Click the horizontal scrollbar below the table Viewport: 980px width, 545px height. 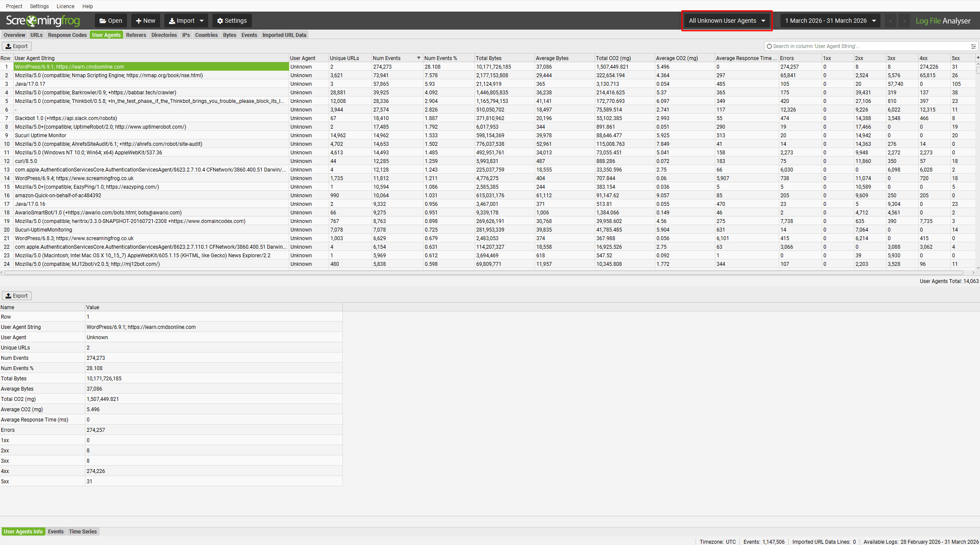coord(472,272)
